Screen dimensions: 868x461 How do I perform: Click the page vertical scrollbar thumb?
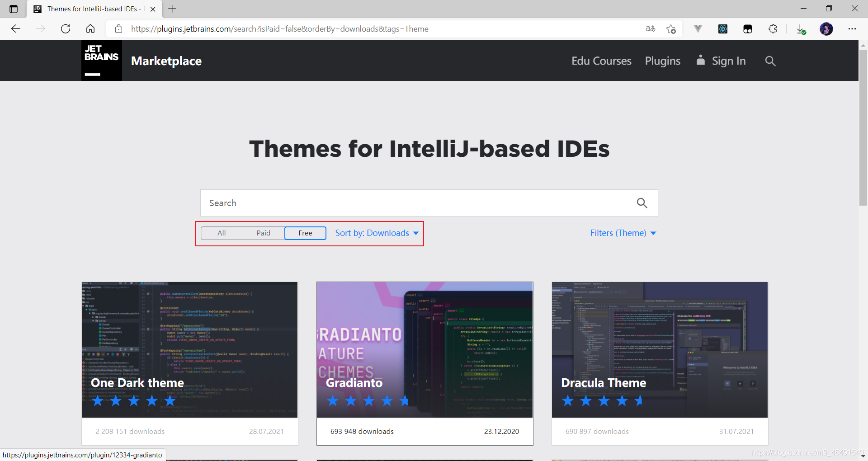(863, 127)
